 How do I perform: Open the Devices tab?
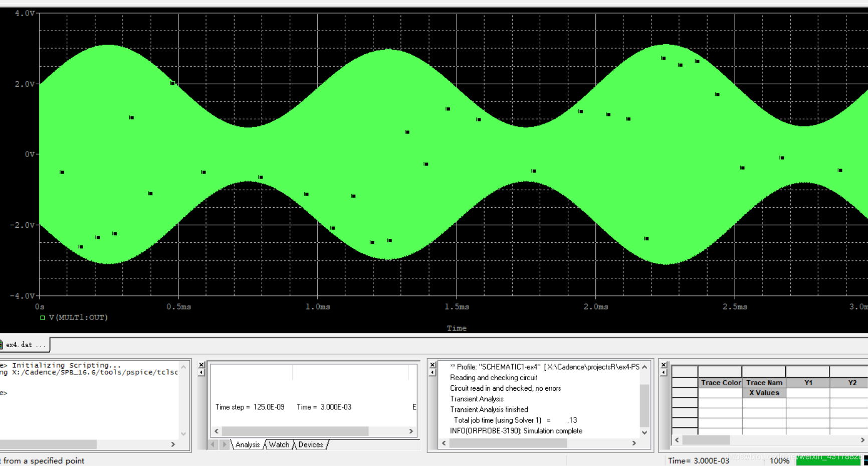tap(311, 444)
